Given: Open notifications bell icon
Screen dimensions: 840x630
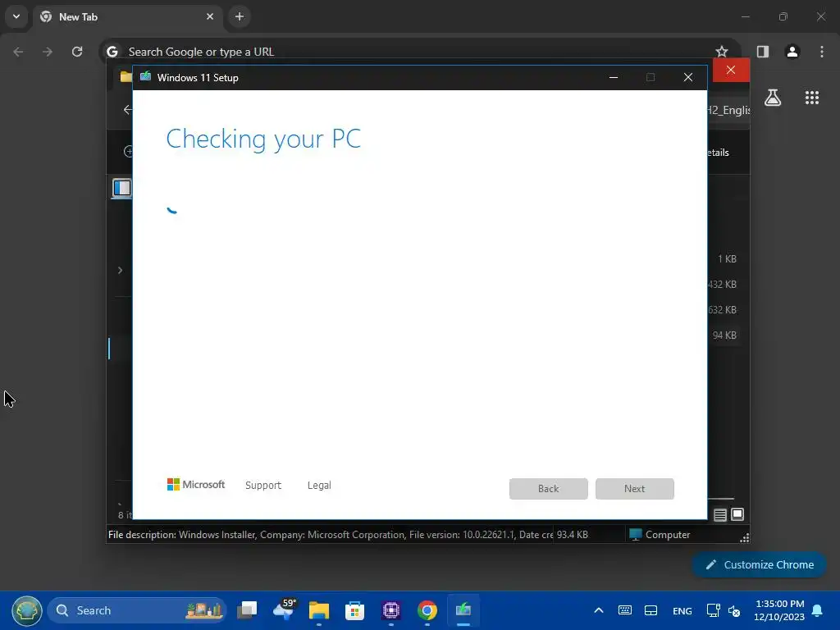Looking at the screenshot, I should [x=818, y=610].
